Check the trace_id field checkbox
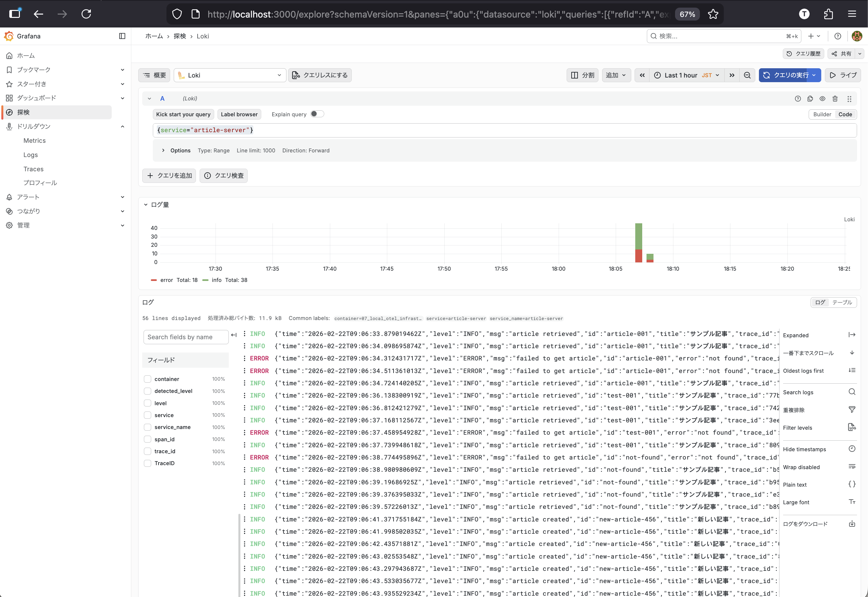Viewport: 868px width, 597px height. point(148,452)
